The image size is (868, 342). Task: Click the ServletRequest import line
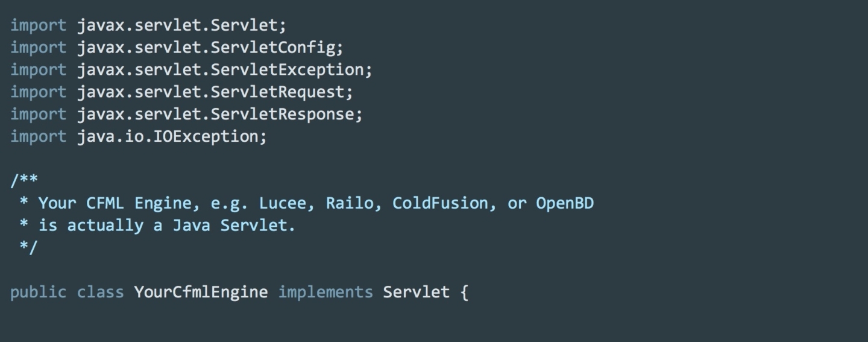point(181,92)
